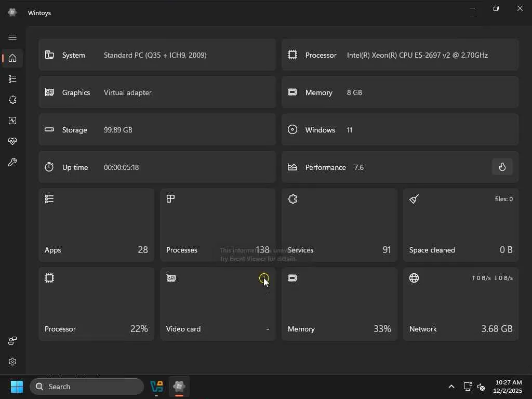
Task: Open the Apps list page in sidebar
Action: point(12,79)
